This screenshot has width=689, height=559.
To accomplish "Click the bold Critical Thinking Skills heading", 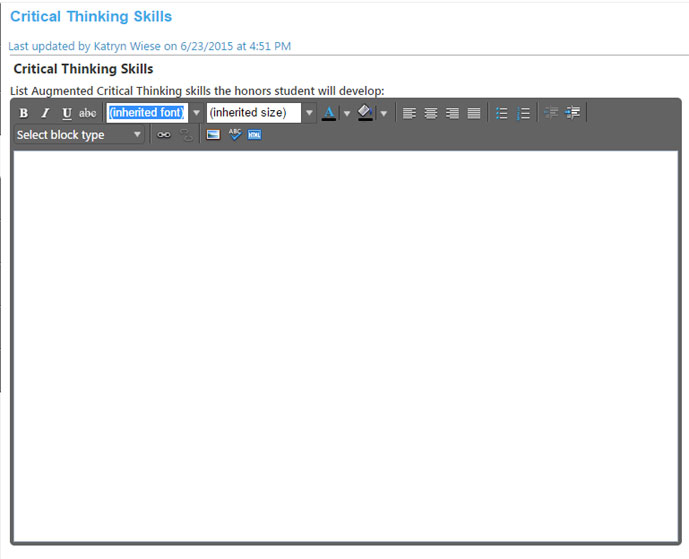I will 83,69.
